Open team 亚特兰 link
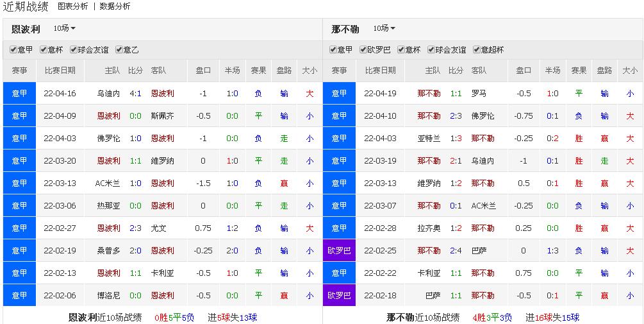 pyautogui.click(x=429, y=138)
